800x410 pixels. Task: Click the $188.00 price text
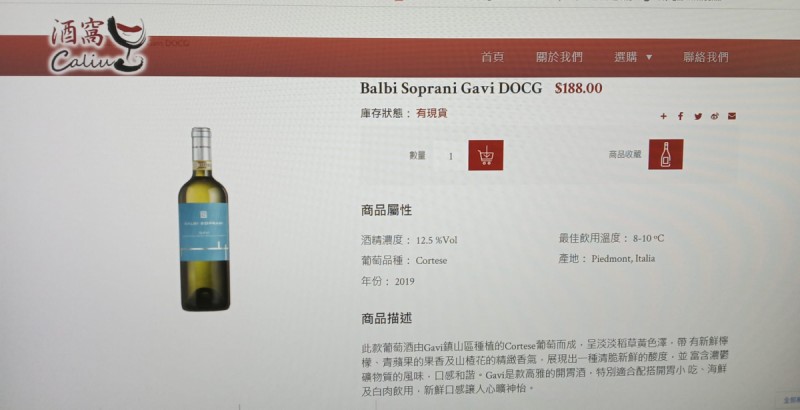tap(579, 88)
